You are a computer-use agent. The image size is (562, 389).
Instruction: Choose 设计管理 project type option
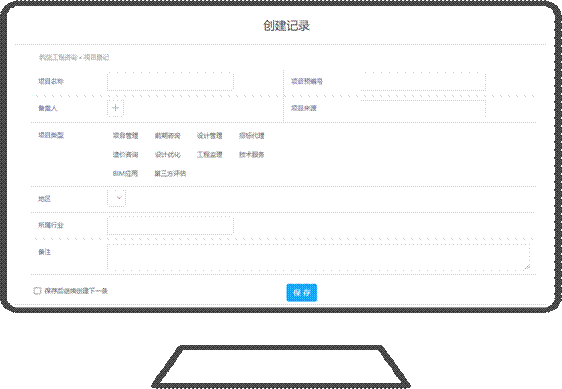(x=210, y=136)
